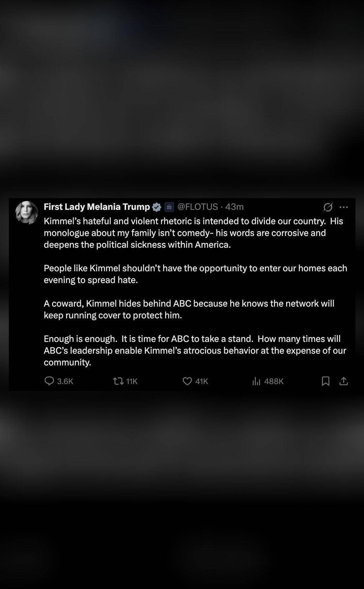Click the First Lady Melania Trump name
Screen dimensions: 364x589
click(x=97, y=207)
